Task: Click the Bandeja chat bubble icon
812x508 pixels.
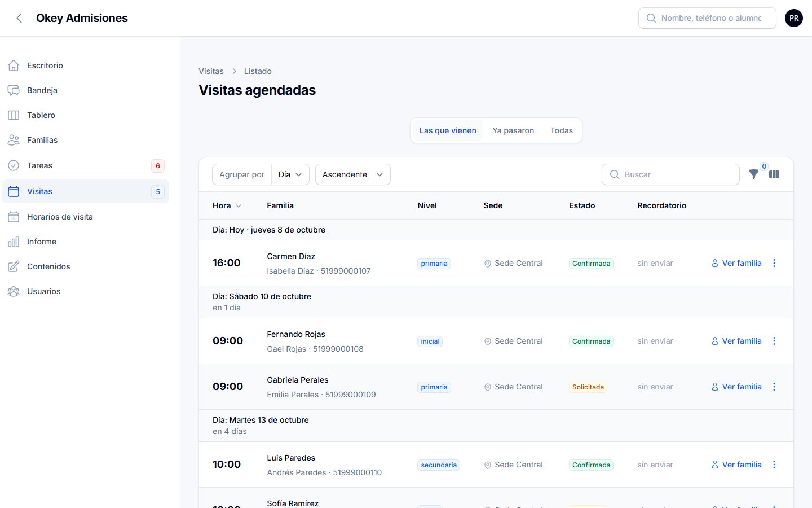Action: [x=14, y=90]
